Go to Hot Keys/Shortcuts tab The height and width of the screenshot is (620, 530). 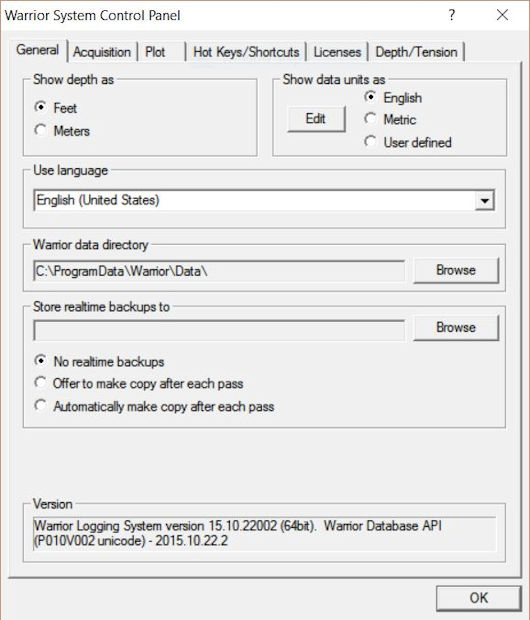point(246,52)
